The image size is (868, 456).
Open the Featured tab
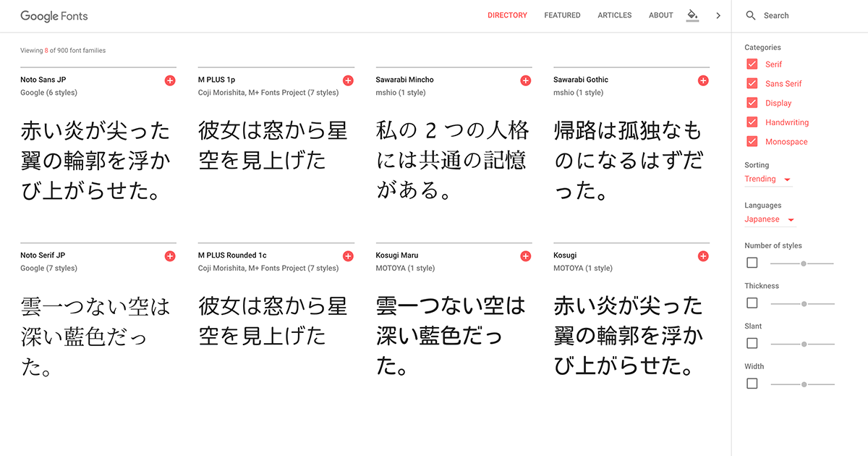pos(562,15)
